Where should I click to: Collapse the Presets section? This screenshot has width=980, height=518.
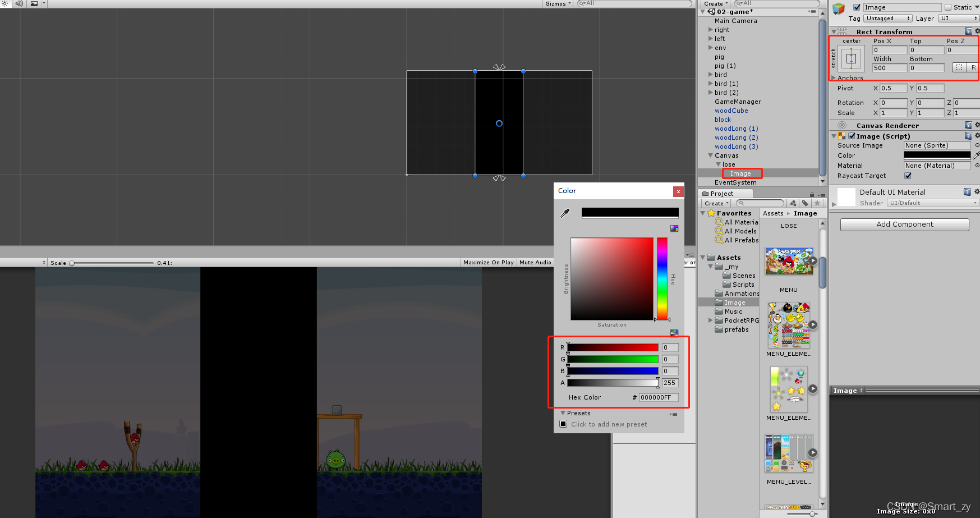(x=563, y=413)
